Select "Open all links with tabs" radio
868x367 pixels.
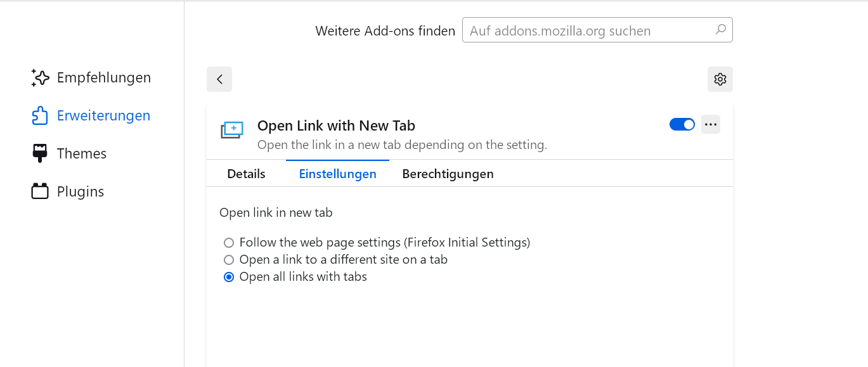click(x=229, y=277)
